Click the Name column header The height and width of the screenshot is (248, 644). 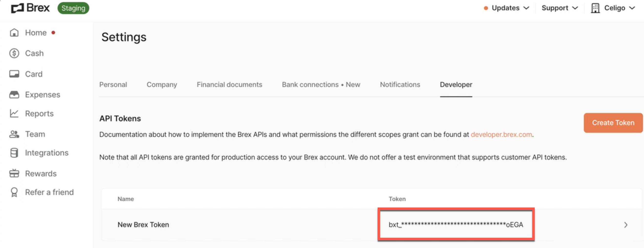click(x=125, y=199)
